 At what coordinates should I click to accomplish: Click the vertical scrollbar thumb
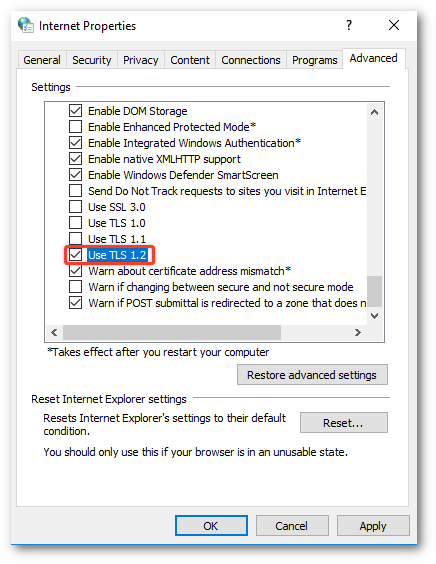(x=374, y=291)
